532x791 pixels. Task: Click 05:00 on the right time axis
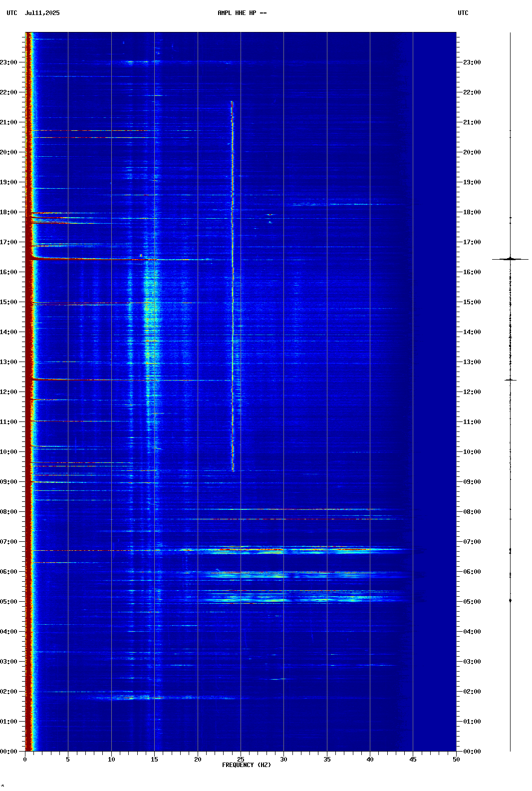[472, 602]
